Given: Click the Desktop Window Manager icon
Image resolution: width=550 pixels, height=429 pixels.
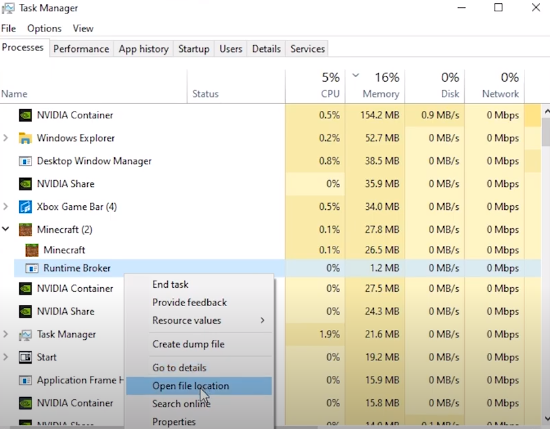Looking at the screenshot, I should (x=25, y=161).
